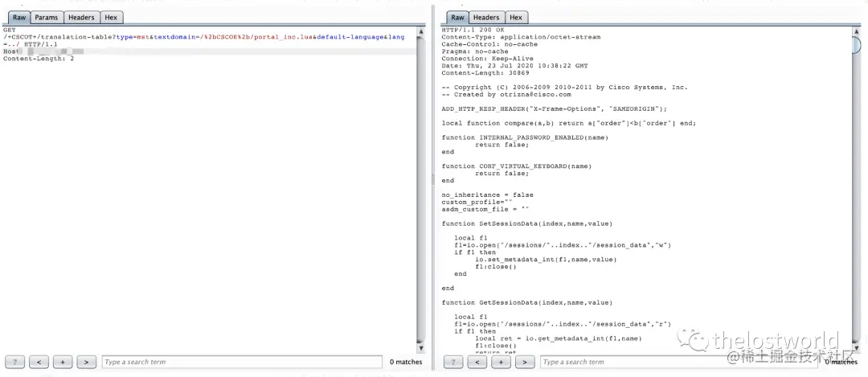Click '0 matches' label in request pane

point(406,362)
